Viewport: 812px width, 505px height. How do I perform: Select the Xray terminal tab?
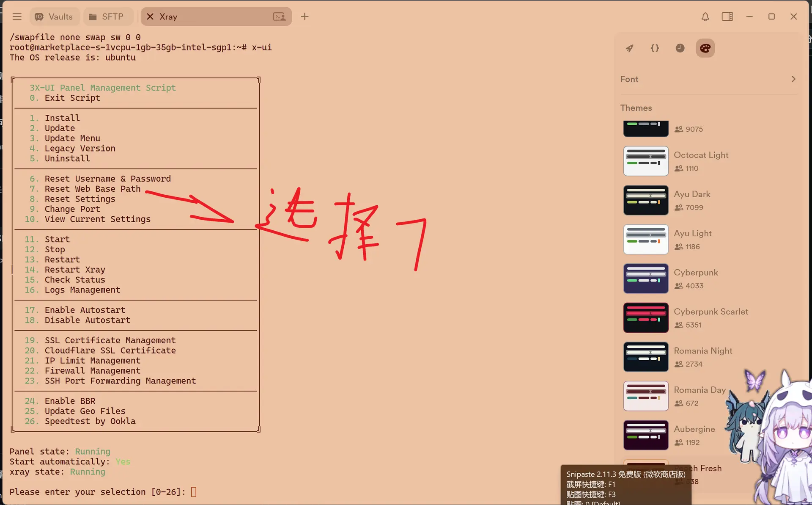coord(216,17)
